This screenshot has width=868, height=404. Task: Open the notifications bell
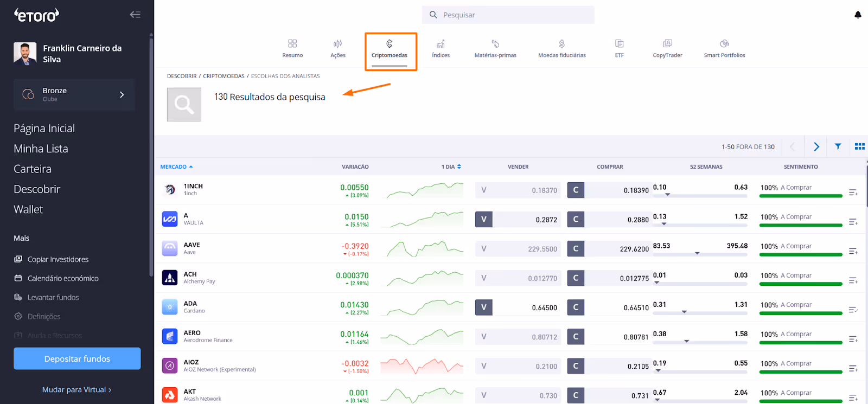point(858,15)
